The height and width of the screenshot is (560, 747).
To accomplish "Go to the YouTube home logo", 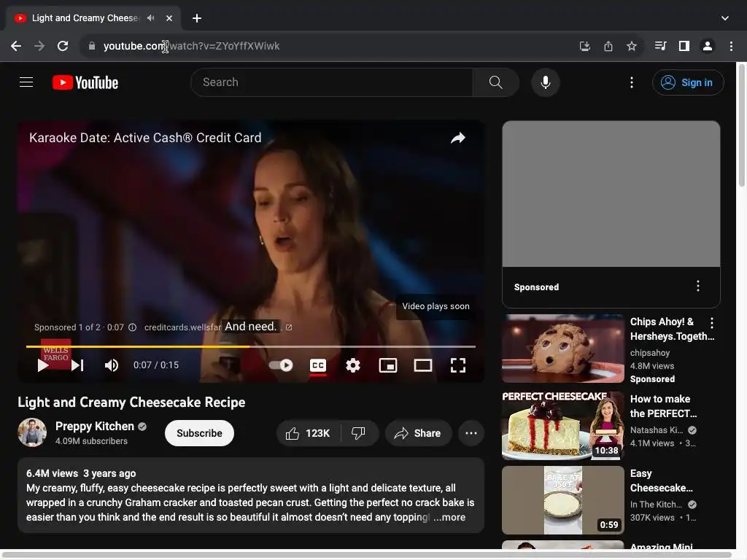I will coord(85,82).
